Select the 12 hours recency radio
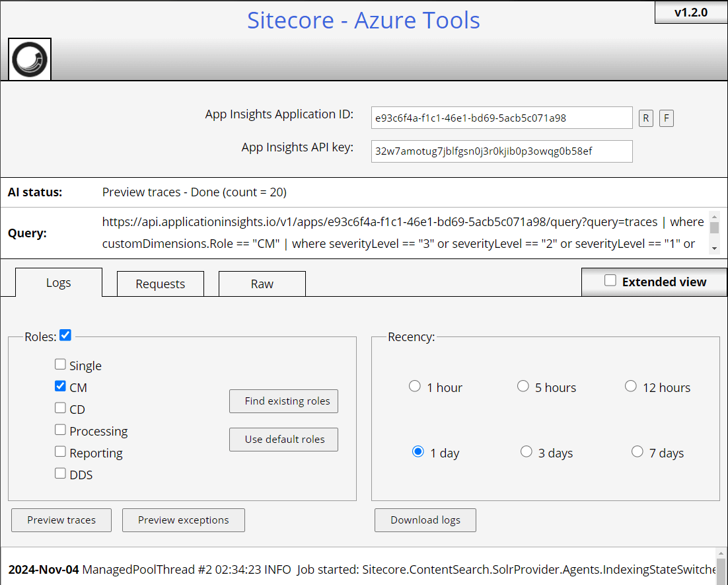The width and height of the screenshot is (728, 585). pos(630,386)
